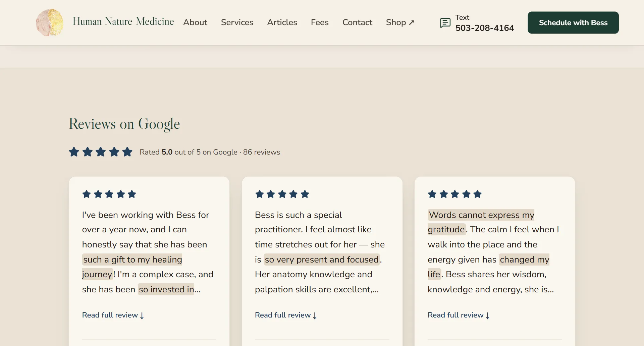Click the text message chat icon

click(445, 23)
